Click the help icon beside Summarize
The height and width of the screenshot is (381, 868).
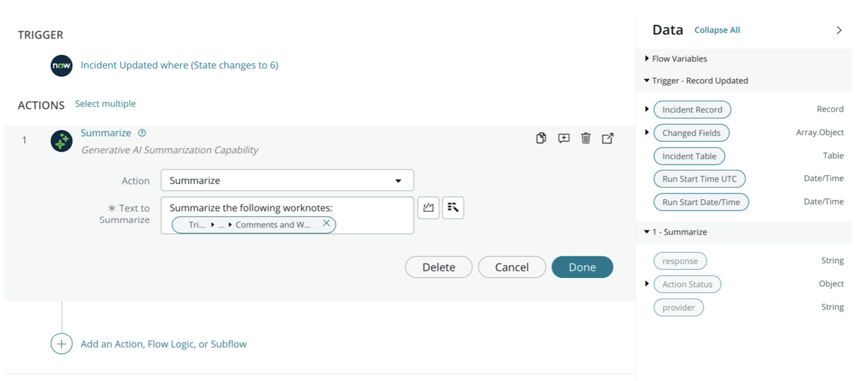click(x=142, y=133)
